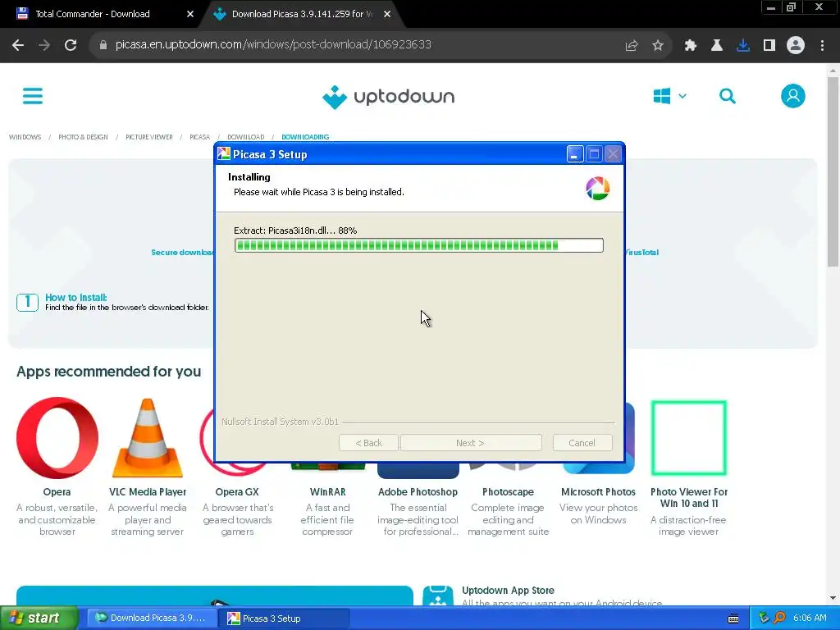Switch to Download Picasa taskbar button
Image resolution: width=840 pixels, height=630 pixels.
pyautogui.click(x=152, y=619)
